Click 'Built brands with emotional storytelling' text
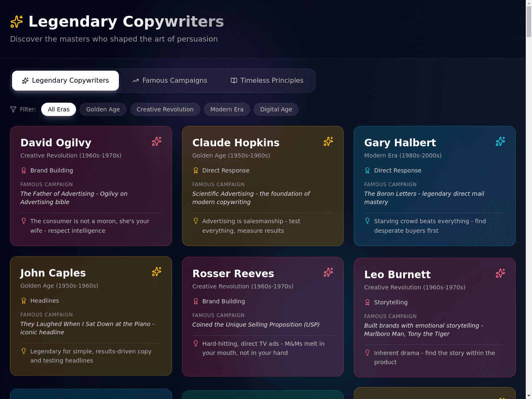The height and width of the screenshot is (399, 532). 424,330
